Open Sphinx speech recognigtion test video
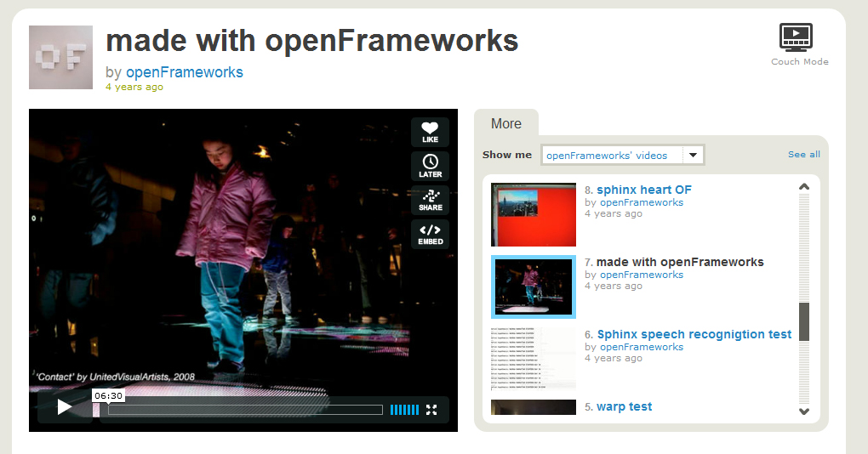The width and height of the screenshot is (868, 454). point(694,335)
